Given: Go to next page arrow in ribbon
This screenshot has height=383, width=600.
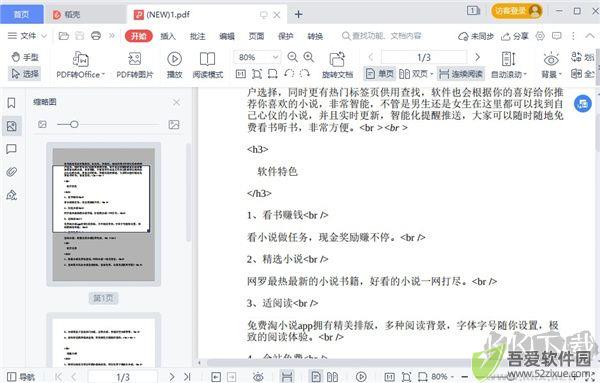Looking at the screenshot, I should point(477,57).
